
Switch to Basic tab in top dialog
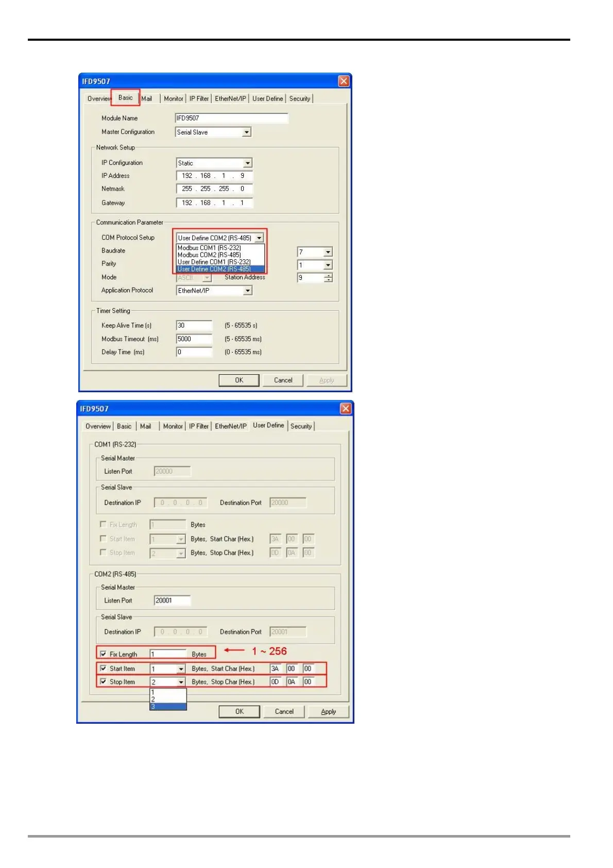coord(125,97)
